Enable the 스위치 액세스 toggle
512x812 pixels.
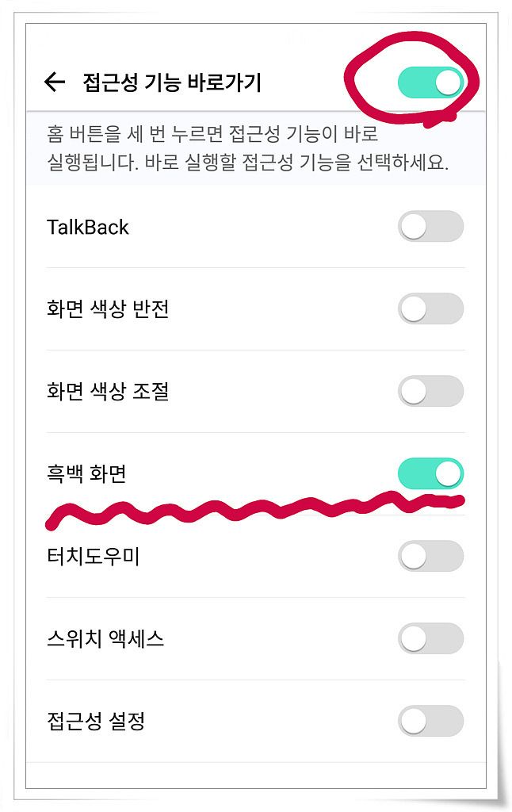pos(430,638)
